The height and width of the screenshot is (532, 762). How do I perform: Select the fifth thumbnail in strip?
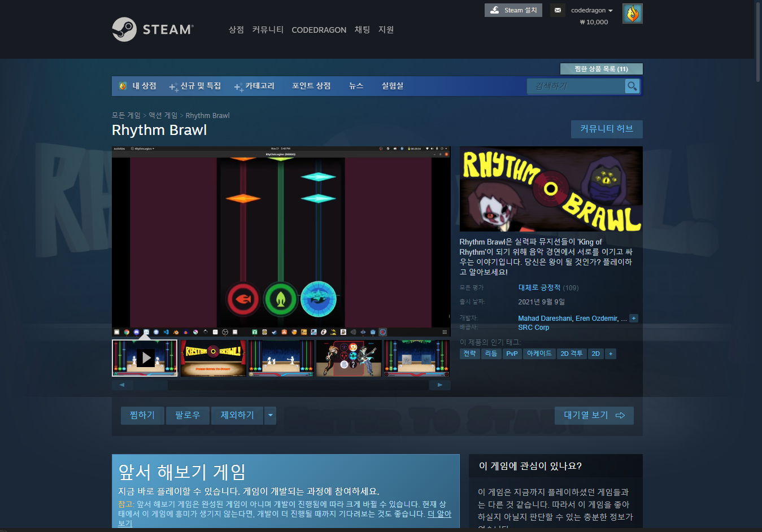pos(416,358)
